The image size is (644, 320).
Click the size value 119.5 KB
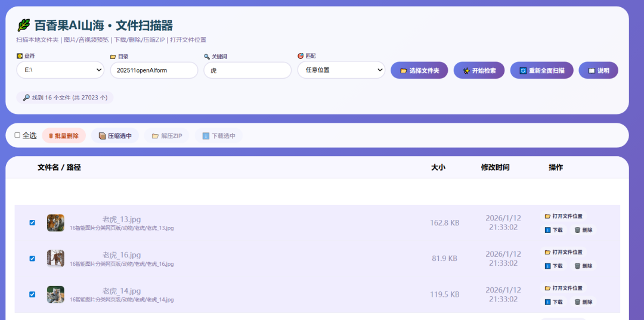(445, 294)
